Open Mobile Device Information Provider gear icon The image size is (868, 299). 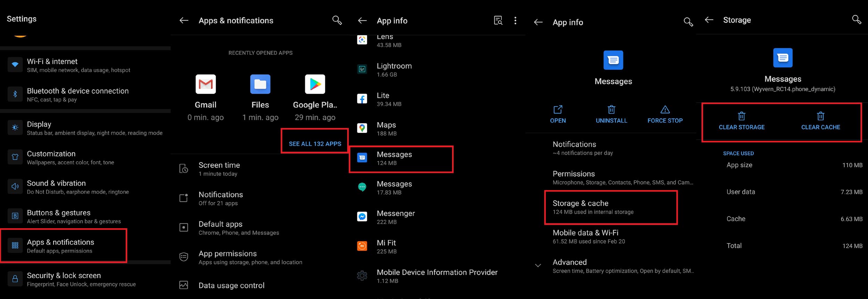coord(362,276)
